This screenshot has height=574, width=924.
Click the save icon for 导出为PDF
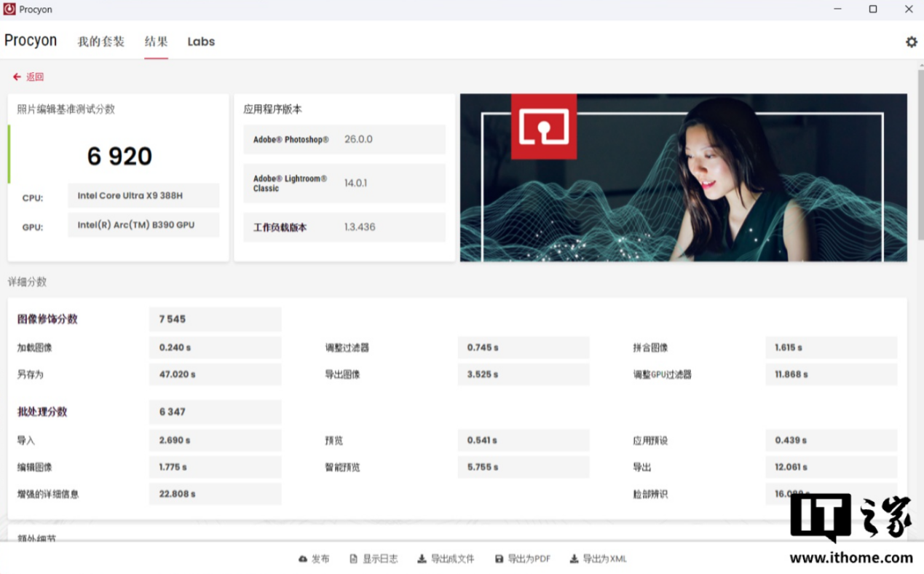pos(499,559)
